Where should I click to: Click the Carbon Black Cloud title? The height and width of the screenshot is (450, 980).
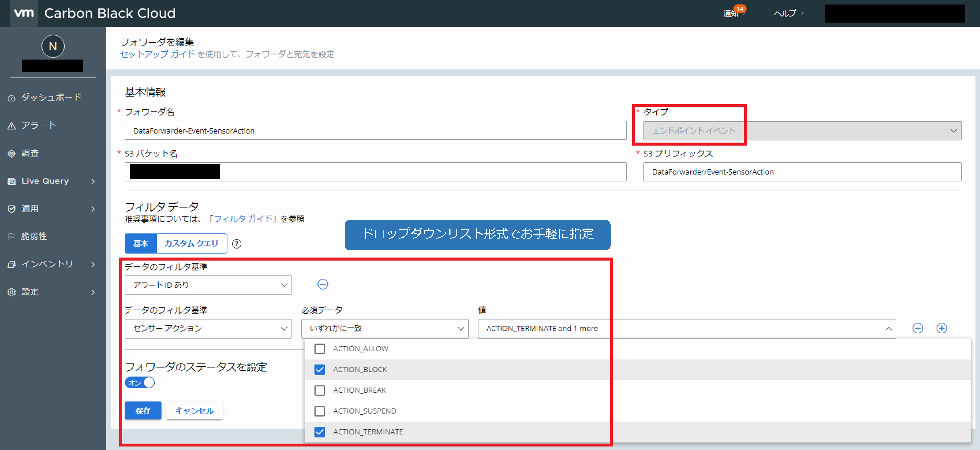[110, 13]
